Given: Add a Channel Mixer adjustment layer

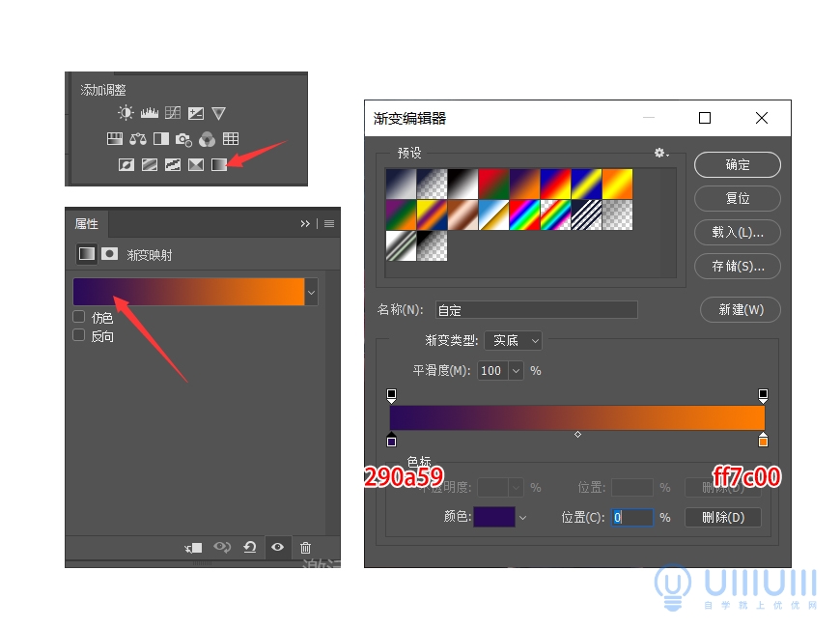Looking at the screenshot, I should pyautogui.click(x=209, y=140).
